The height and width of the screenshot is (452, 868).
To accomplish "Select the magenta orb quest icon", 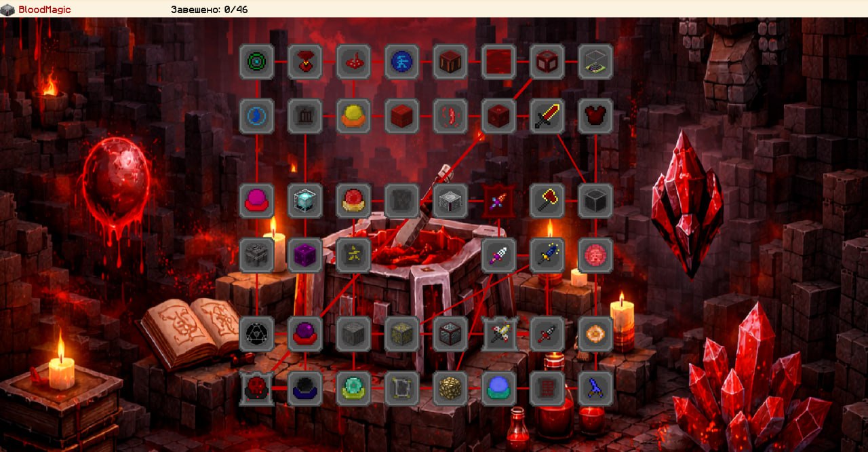I will (x=257, y=201).
